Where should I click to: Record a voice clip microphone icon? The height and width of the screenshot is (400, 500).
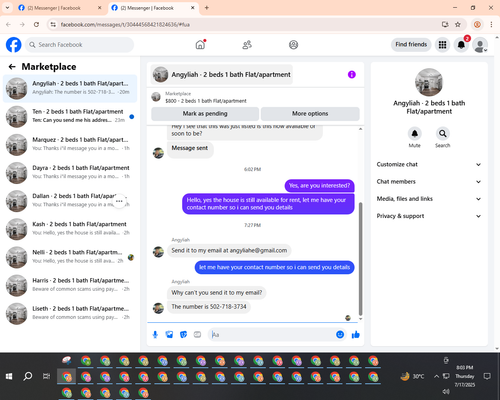click(x=155, y=335)
